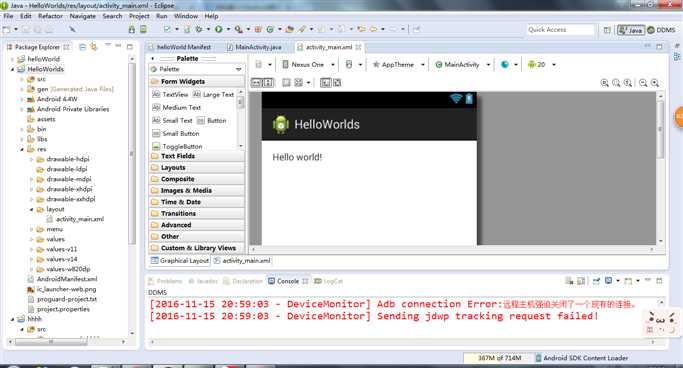Open the Android SDK Manager toolbar icon
This screenshot has height=368, width=683.
click(132, 29)
